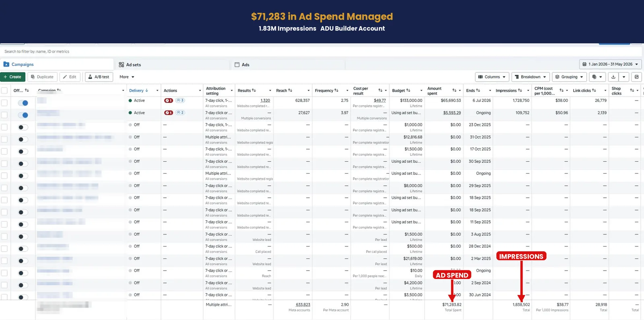
Task: Open the Attribution setting column caret
Action: 231,90
